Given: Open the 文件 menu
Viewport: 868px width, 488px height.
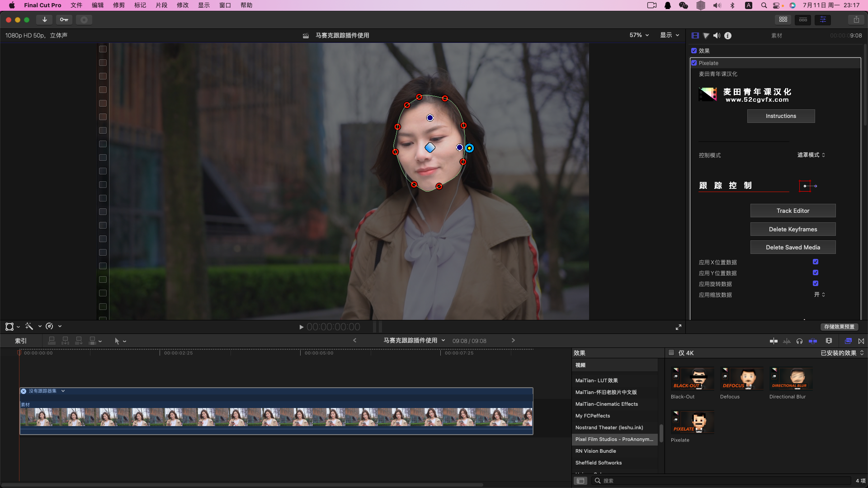Looking at the screenshot, I should [76, 5].
